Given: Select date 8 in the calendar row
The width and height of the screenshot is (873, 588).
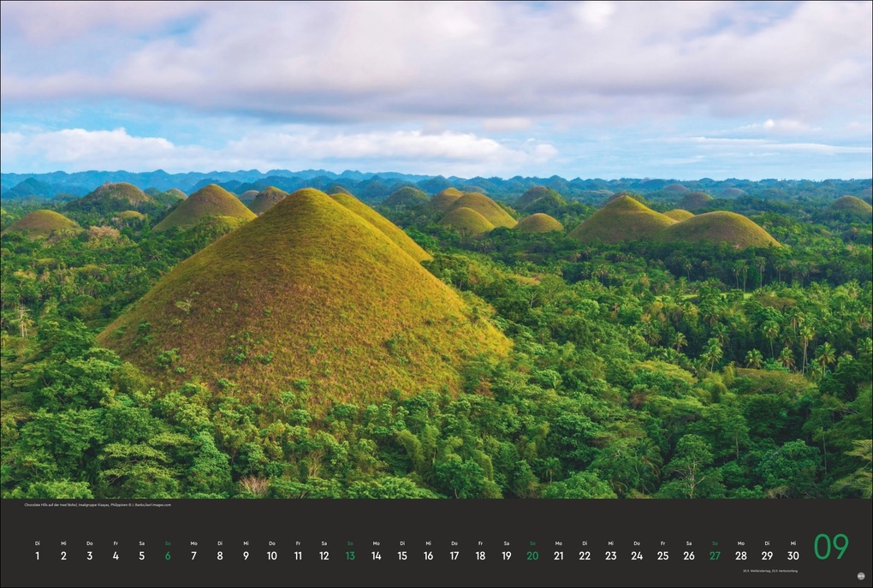Looking at the screenshot, I should (x=220, y=555).
